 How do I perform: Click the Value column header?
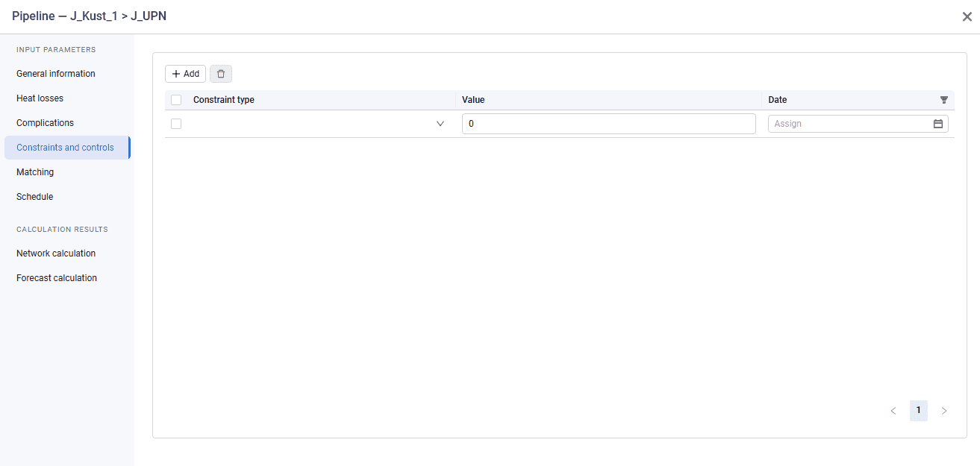pos(473,100)
